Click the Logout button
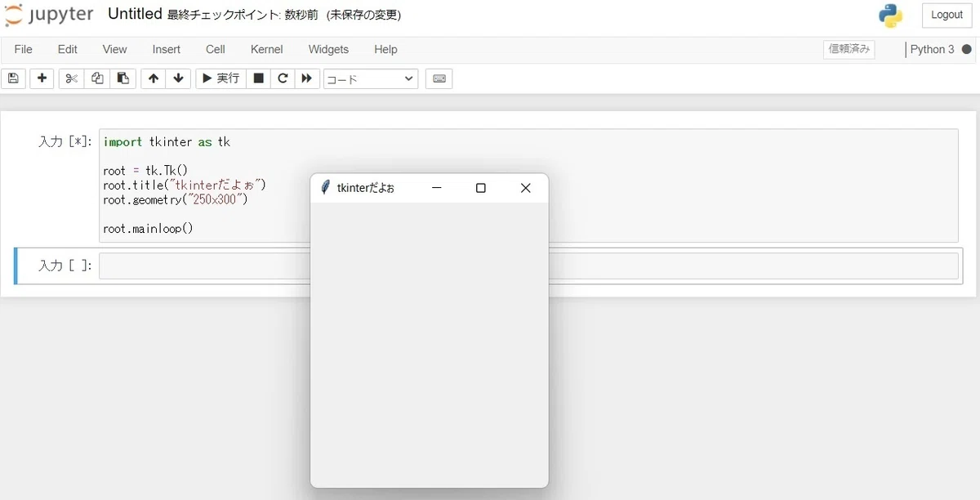This screenshot has width=980, height=500. (x=947, y=15)
